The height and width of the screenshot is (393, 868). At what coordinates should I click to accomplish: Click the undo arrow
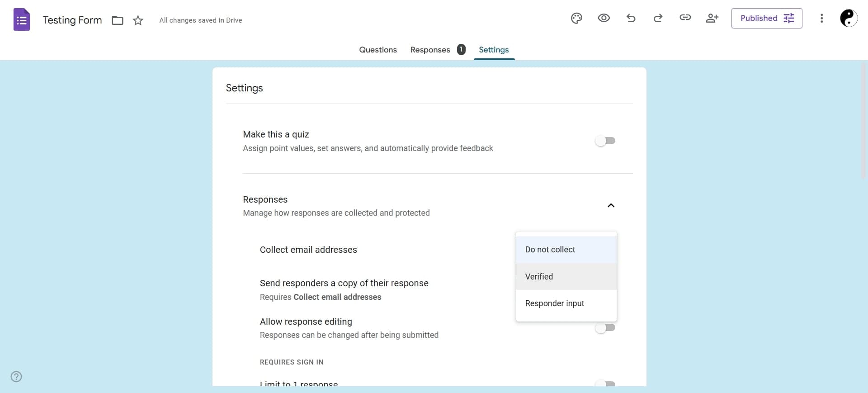(x=631, y=18)
